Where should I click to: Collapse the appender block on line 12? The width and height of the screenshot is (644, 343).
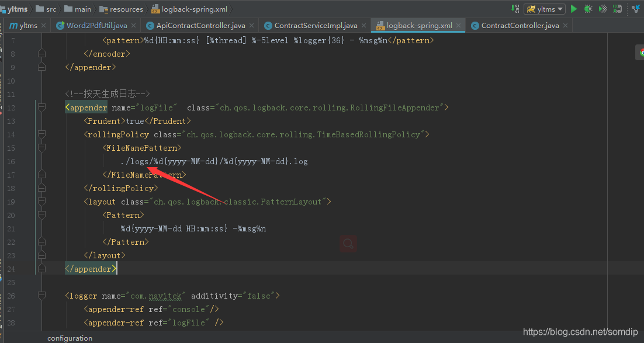[x=41, y=107]
